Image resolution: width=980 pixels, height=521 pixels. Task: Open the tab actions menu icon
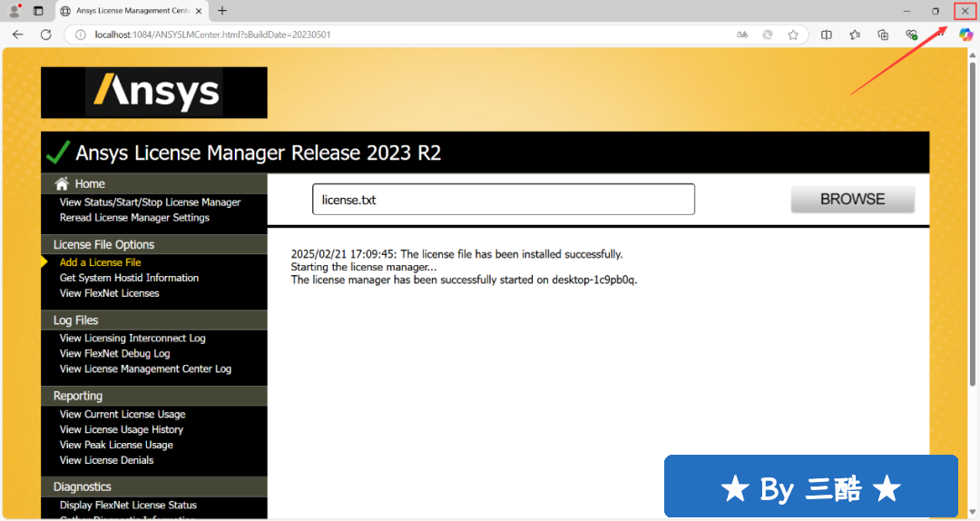point(38,11)
